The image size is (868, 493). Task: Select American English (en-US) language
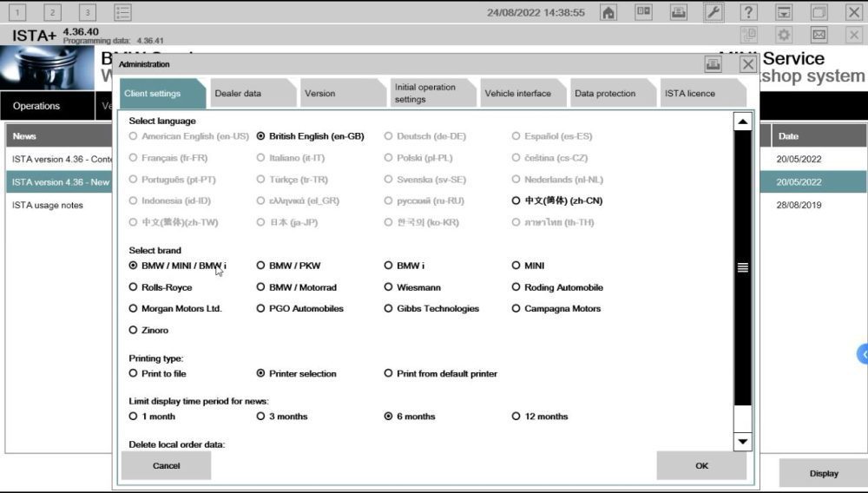click(x=189, y=136)
